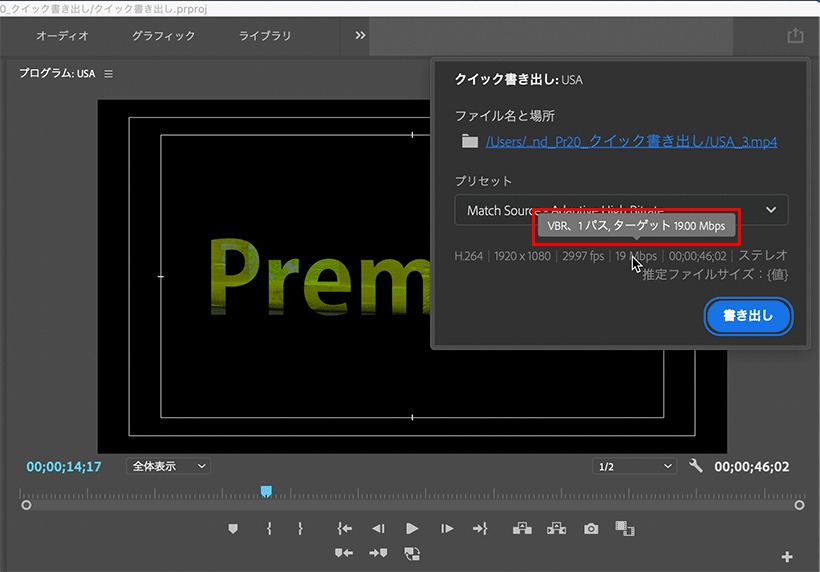
Task: Play the program monitor sequence
Action: coord(412,529)
